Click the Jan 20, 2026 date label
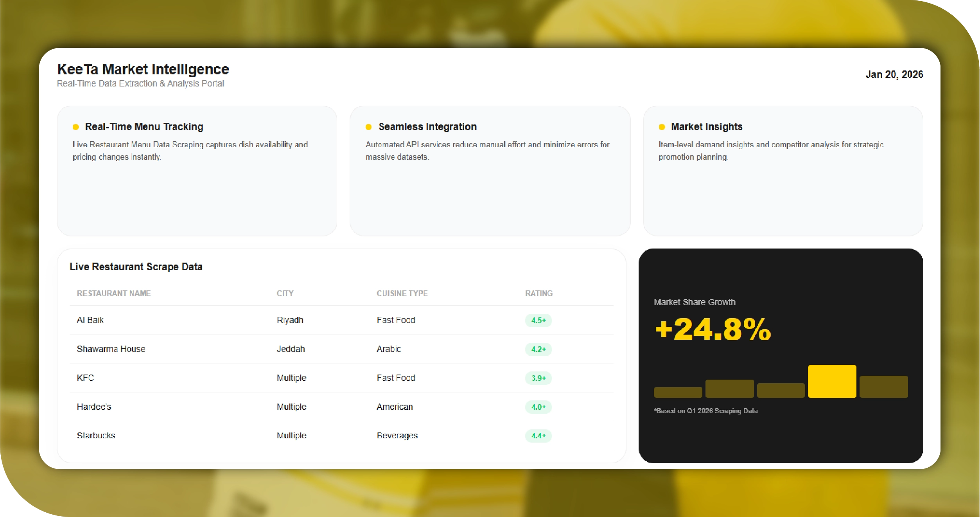 pyautogui.click(x=894, y=74)
